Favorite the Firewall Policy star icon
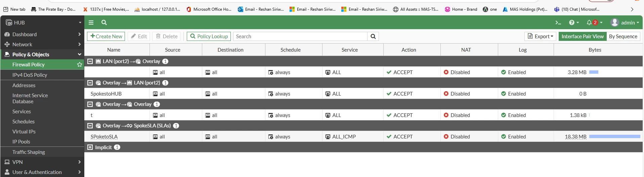The height and width of the screenshot is (177, 644). click(x=80, y=64)
